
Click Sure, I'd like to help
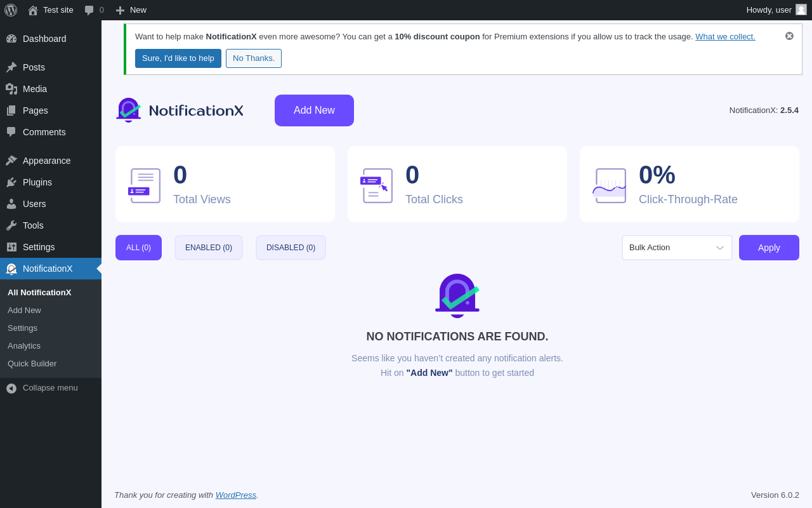(x=178, y=58)
